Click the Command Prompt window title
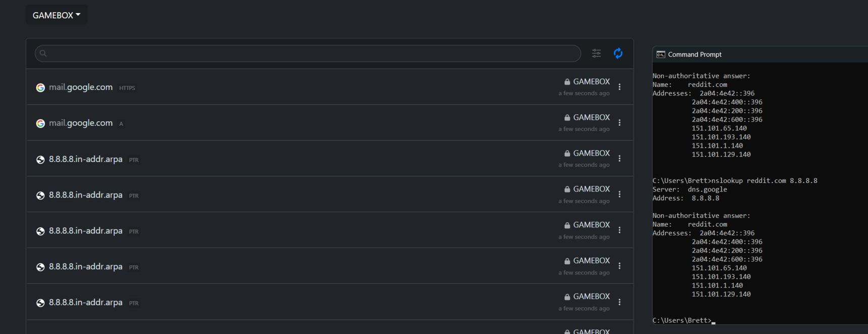The width and height of the screenshot is (868, 334). coord(694,55)
